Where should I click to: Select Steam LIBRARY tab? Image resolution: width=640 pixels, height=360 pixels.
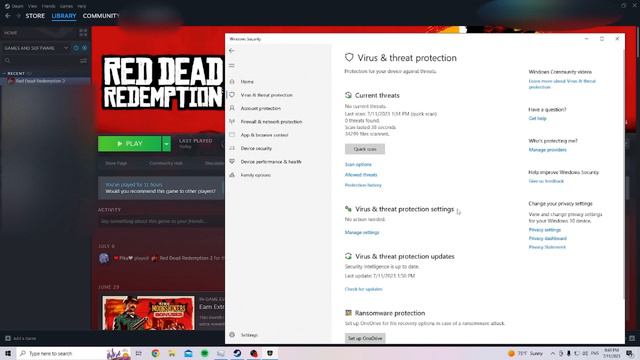(64, 16)
